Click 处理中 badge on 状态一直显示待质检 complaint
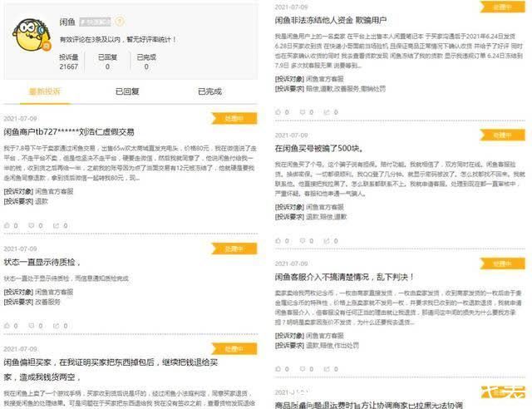532x409 pixels. point(234,249)
